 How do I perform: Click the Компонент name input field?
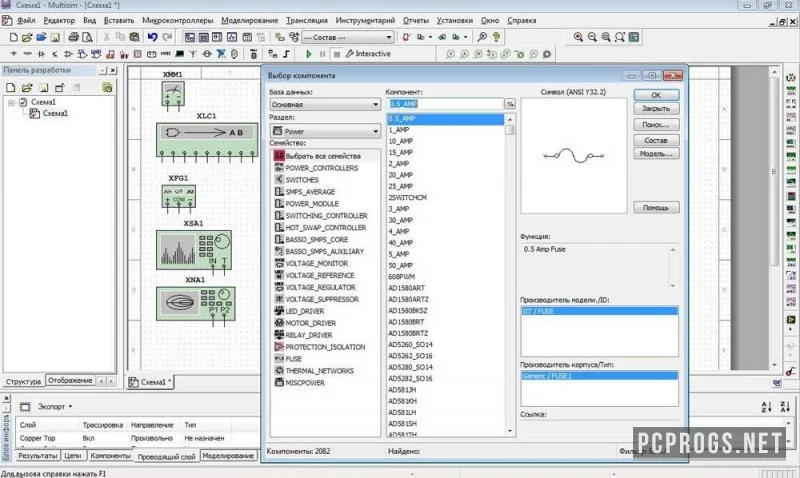tap(445, 104)
